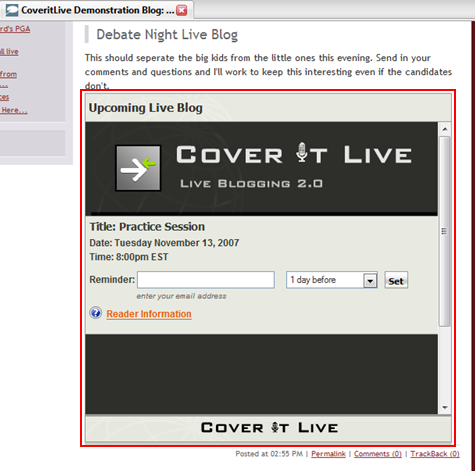
Task: Click the Cover It Live arrow logo
Action: coord(138,168)
